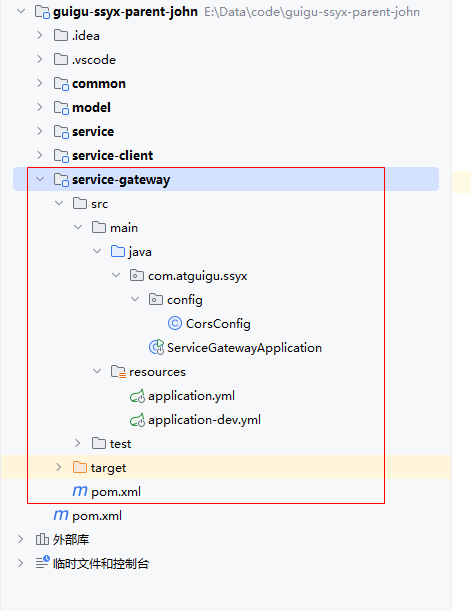The height and width of the screenshot is (611, 471).
Task: Expand the .vscode folder
Action: click(40, 59)
